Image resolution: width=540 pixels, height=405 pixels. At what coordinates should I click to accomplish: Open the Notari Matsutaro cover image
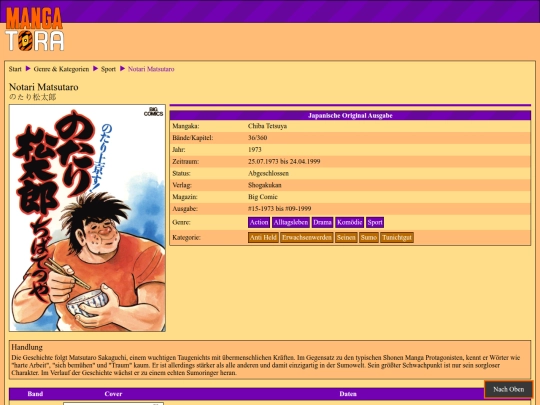87,218
